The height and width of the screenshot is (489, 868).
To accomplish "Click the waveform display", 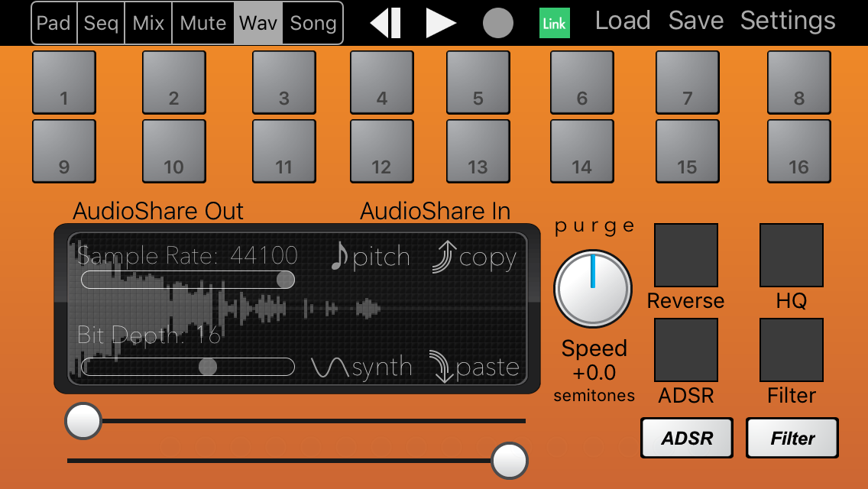I will pos(297,309).
